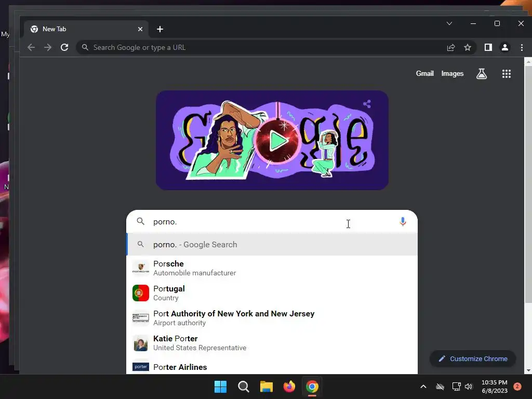Screen dimensions: 532x399
Task: Open File Explorer from taskbar
Action: coord(267,387)
